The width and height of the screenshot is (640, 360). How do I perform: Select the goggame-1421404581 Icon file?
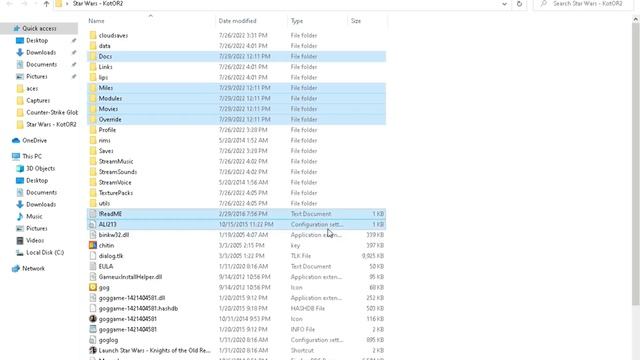pos(127,319)
